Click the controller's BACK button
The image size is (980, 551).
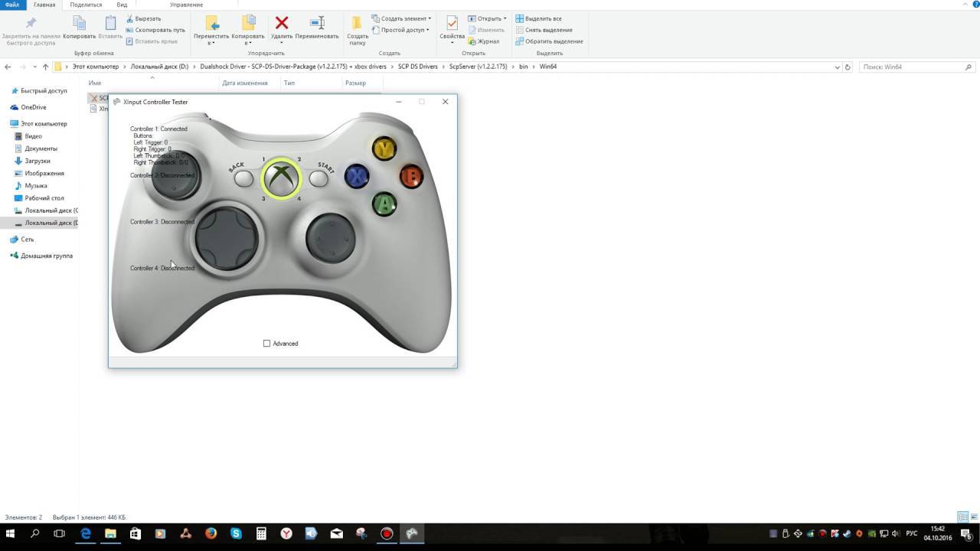pos(243,179)
